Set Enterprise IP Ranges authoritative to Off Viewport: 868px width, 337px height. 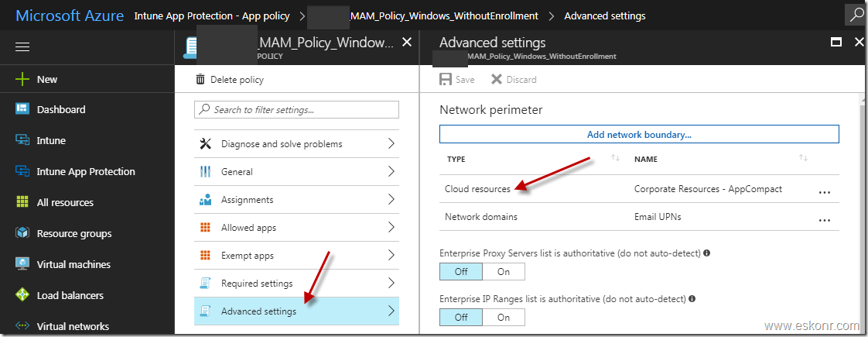click(461, 317)
